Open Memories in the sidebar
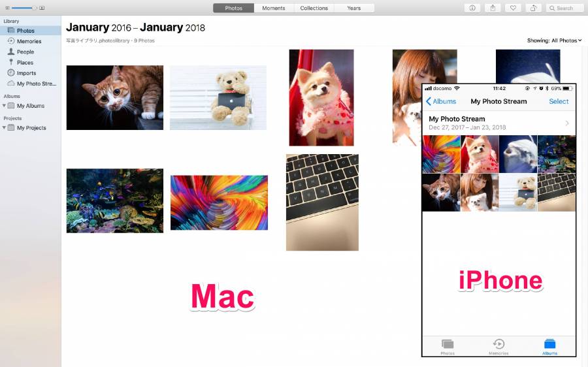Screen dimensions: 588x367 30,41
